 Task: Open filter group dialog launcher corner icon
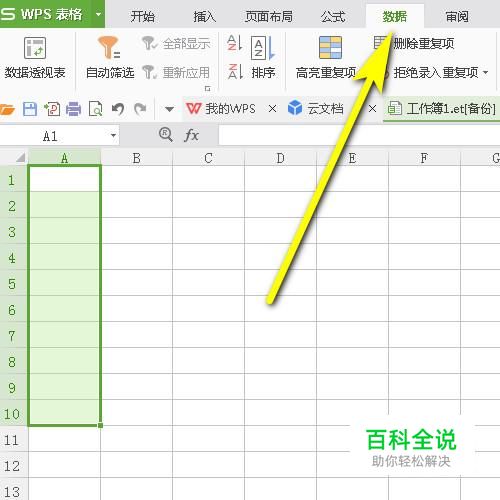pyautogui.click(x=207, y=88)
